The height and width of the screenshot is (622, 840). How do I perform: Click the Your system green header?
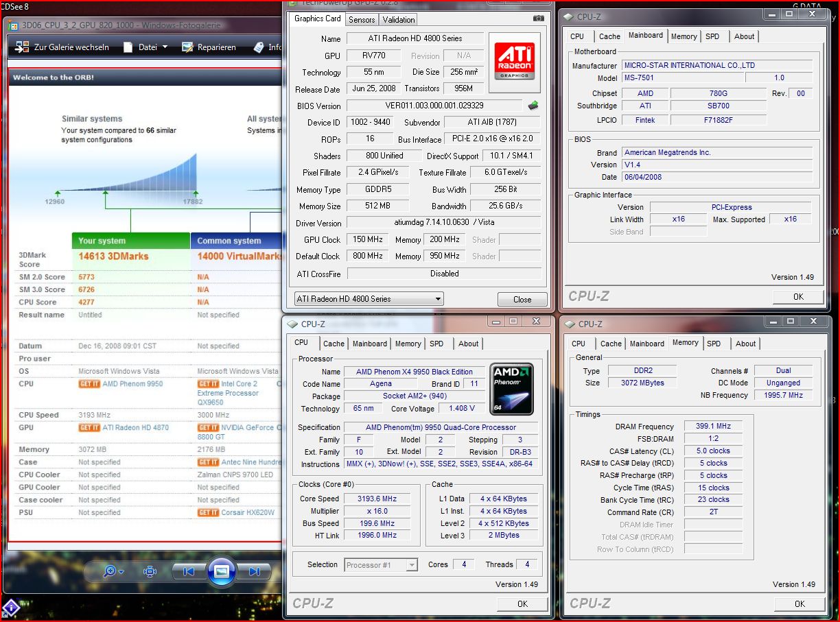coord(130,241)
